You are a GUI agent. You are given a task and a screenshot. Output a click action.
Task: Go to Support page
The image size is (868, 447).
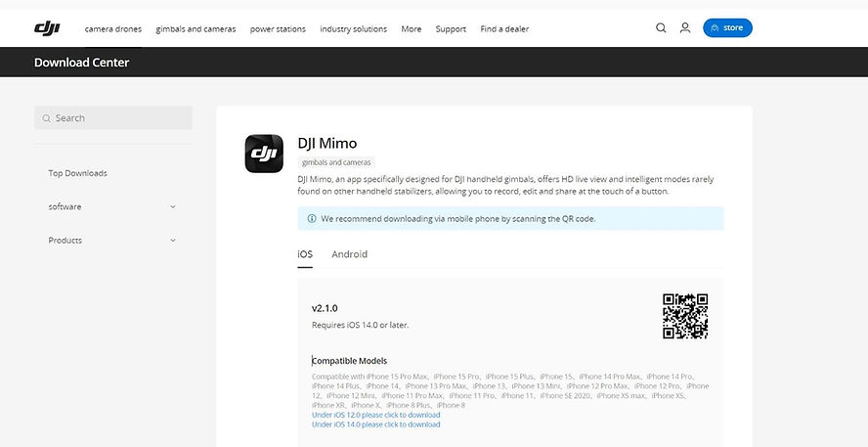pyautogui.click(x=451, y=28)
